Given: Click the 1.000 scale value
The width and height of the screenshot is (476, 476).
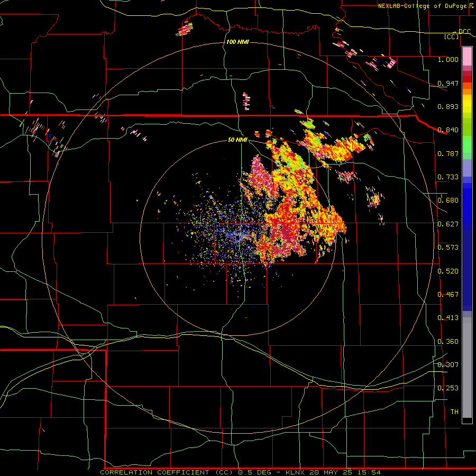Looking at the screenshot, I should [448, 59].
